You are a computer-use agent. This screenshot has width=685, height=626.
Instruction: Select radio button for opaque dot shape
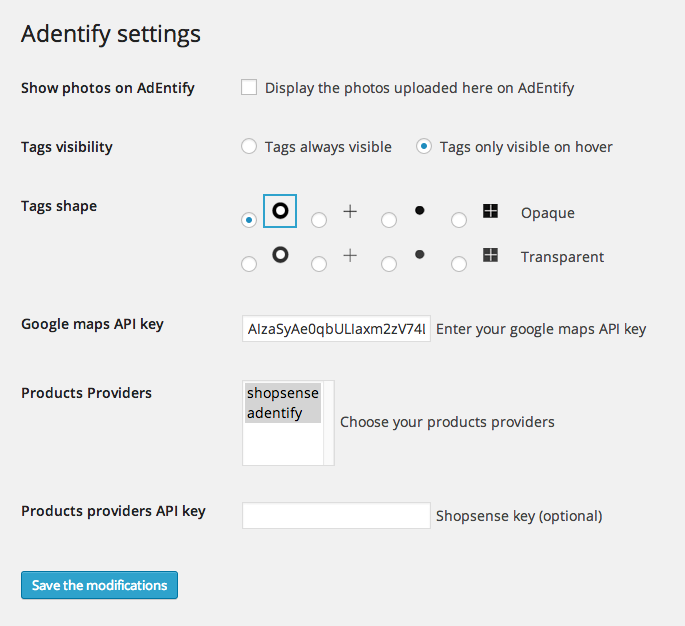click(x=389, y=220)
